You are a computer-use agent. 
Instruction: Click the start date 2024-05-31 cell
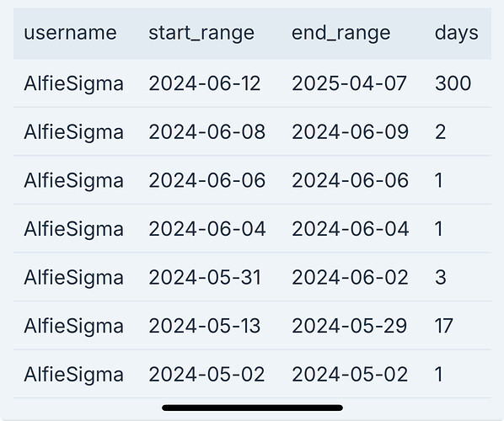click(205, 278)
